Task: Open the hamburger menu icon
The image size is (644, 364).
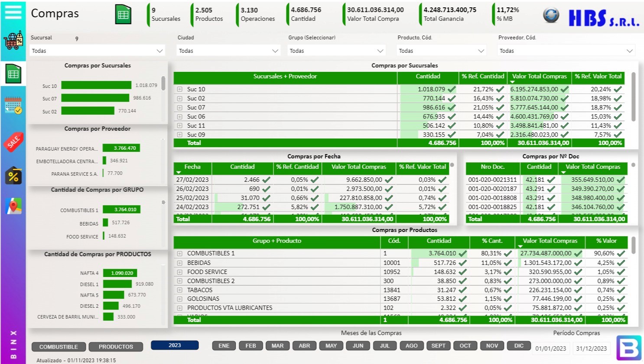Action: 13,12
